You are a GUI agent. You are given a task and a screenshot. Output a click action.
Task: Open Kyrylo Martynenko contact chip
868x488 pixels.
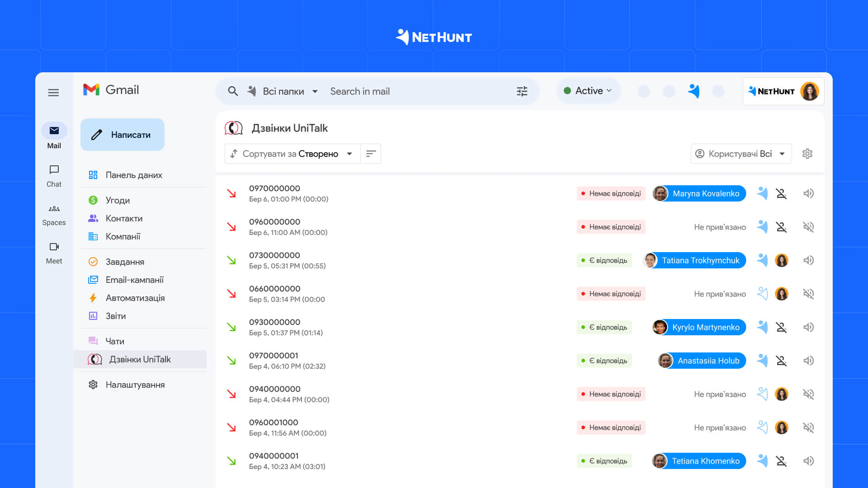click(699, 327)
